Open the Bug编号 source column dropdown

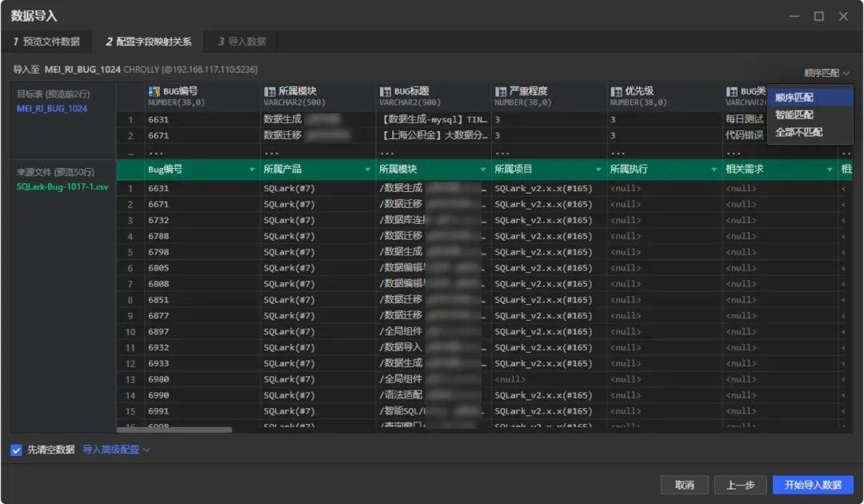(252, 170)
